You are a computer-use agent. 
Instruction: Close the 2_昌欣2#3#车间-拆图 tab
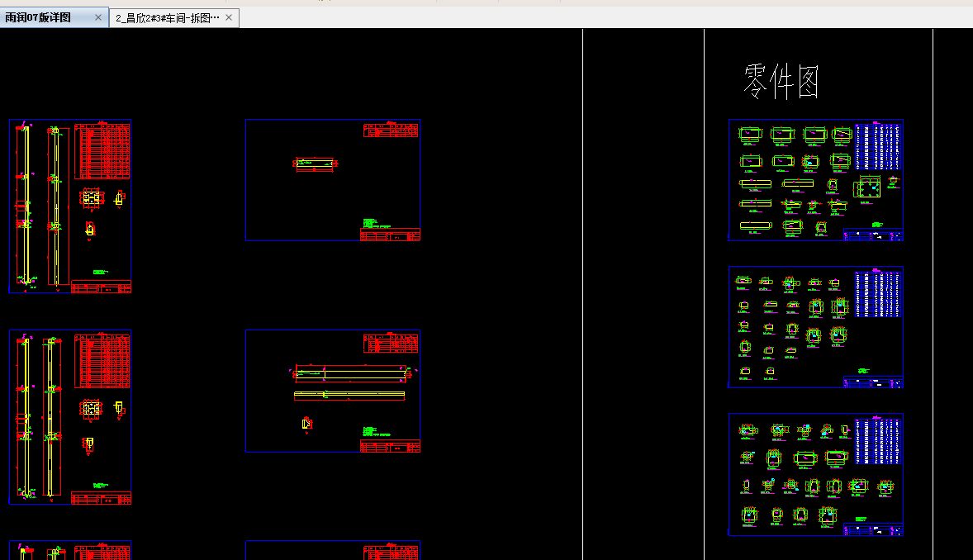pyautogui.click(x=229, y=17)
